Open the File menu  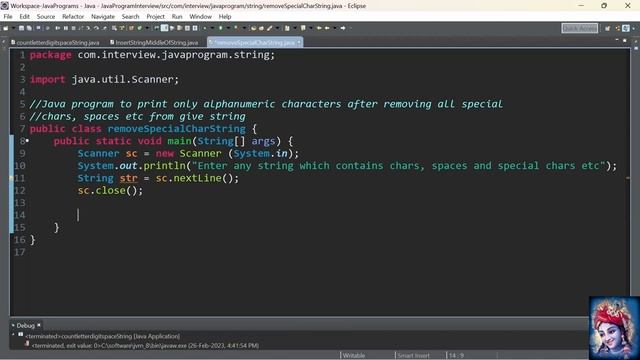pyautogui.click(x=8, y=17)
